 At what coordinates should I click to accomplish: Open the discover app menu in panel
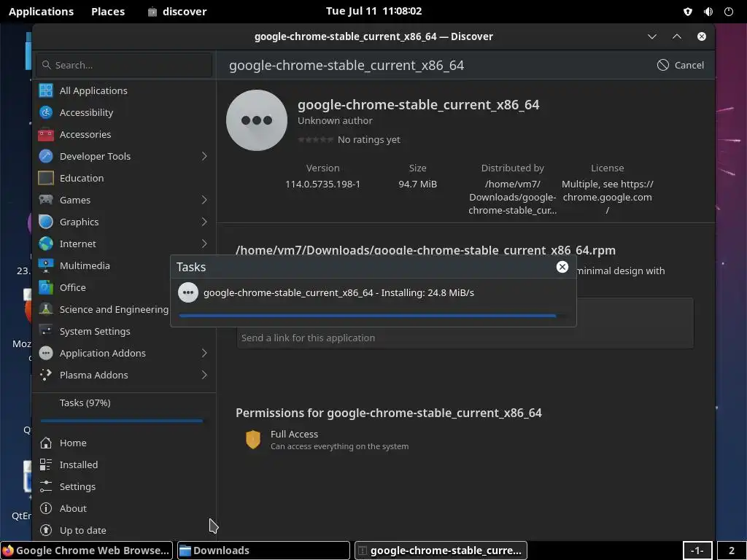(177, 12)
